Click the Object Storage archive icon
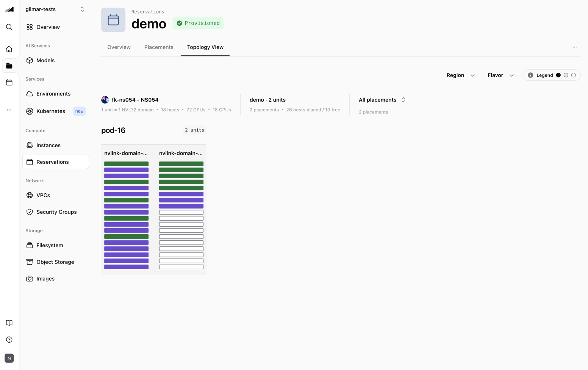The width and height of the screenshot is (588, 370). point(30,262)
